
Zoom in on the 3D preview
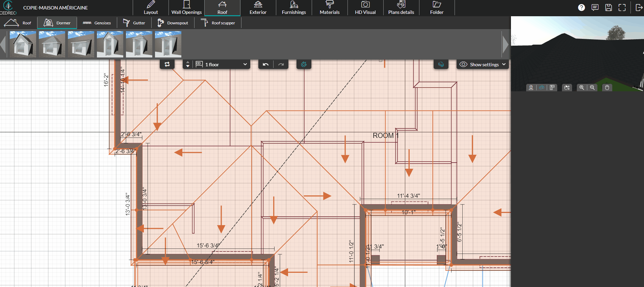click(x=582, y=88)
